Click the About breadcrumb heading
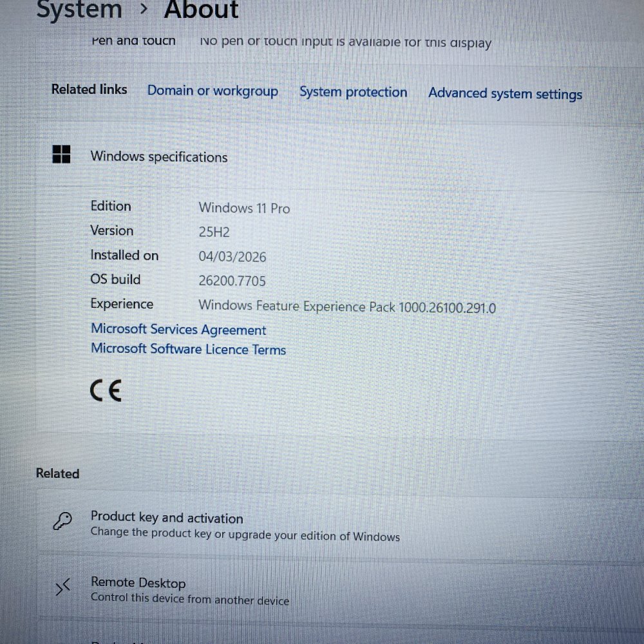This screenshot has height=644, width=644. [201, 9]
